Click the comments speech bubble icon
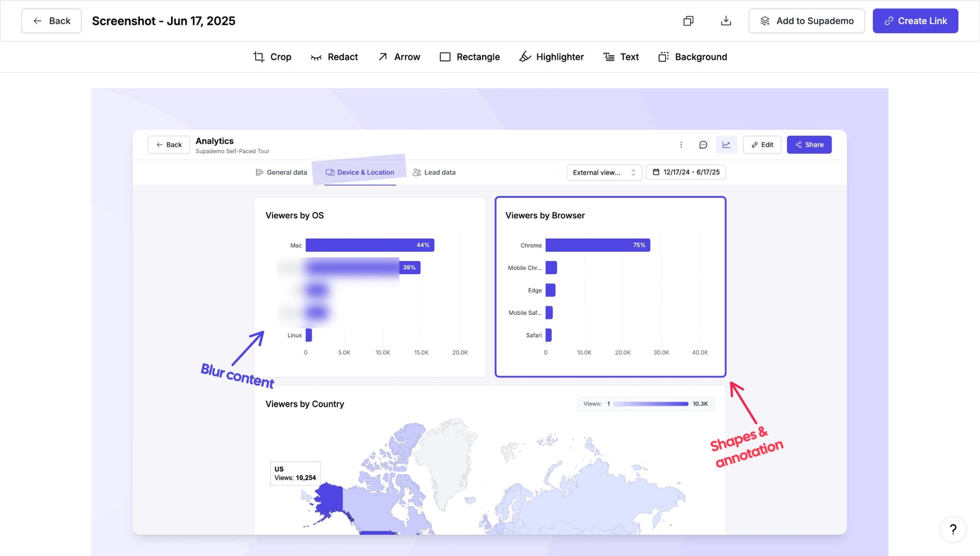Screen dimensions: 980x556 [703, 145]
